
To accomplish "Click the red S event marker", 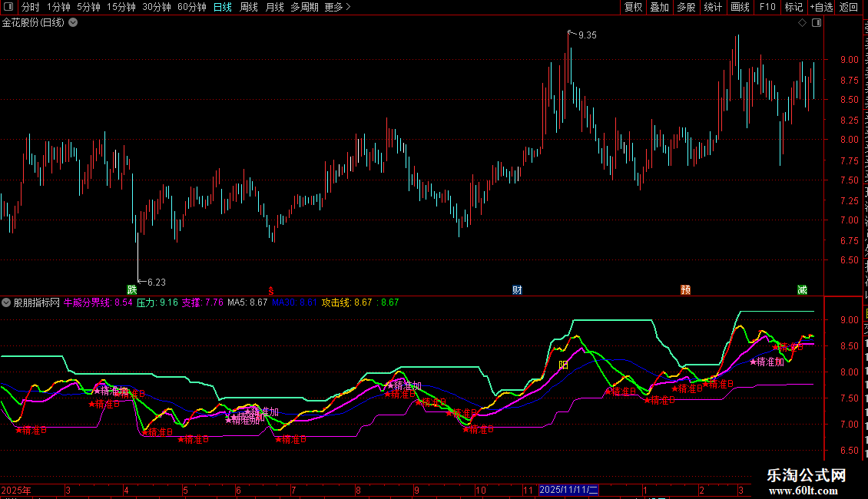I will pyautogui.click(x=270, y=290).
